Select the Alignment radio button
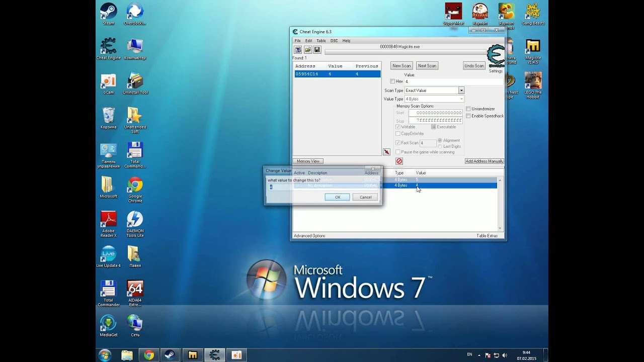 pos(440,140)
